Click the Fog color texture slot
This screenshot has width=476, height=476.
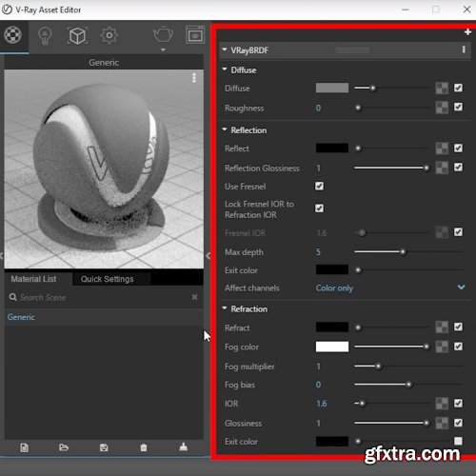click(x=442, y=347)
